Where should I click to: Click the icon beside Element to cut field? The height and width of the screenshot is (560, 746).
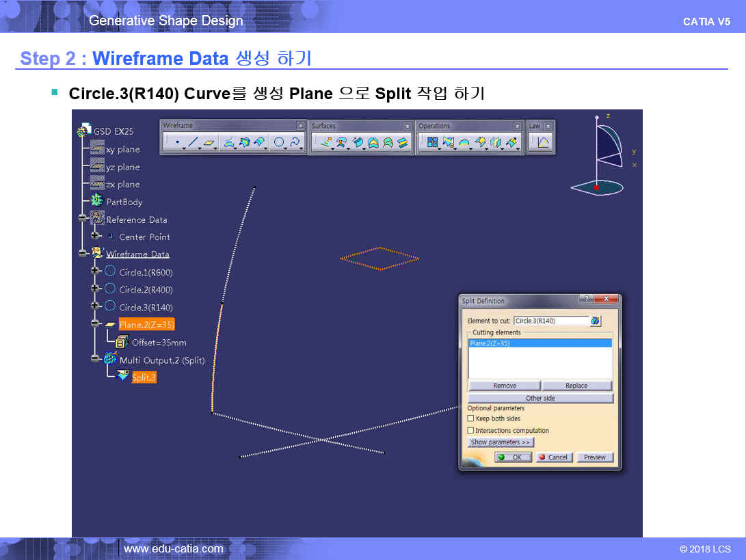596,321
